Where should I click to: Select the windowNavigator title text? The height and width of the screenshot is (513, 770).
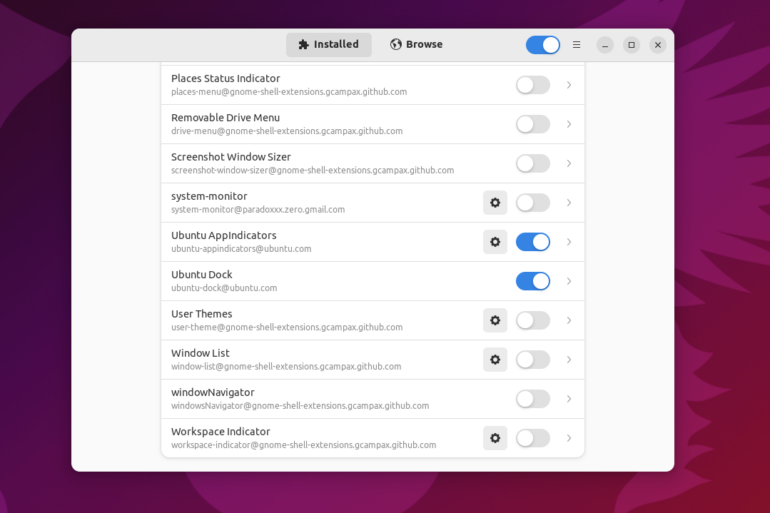213,393
